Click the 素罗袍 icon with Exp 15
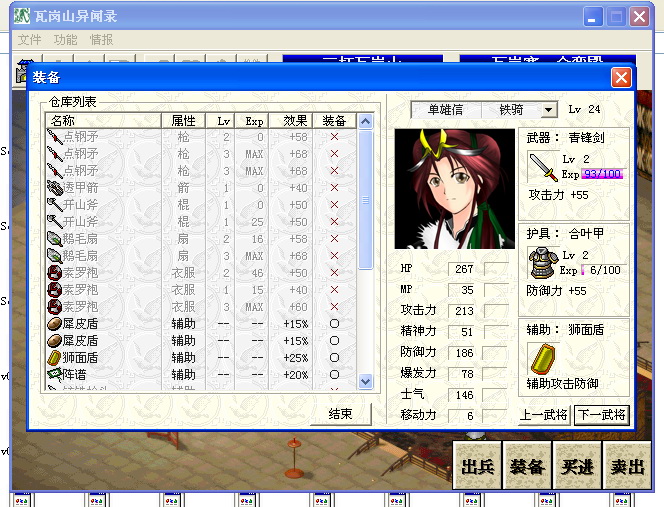The height and width of the screenshot is (507, 664). click(x=54, y=290)
